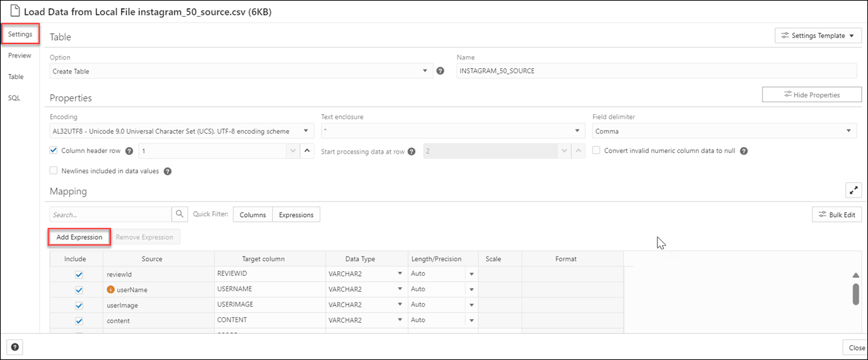
Task: Click help icon next to Option dropdown
Action: pos(441,71)
